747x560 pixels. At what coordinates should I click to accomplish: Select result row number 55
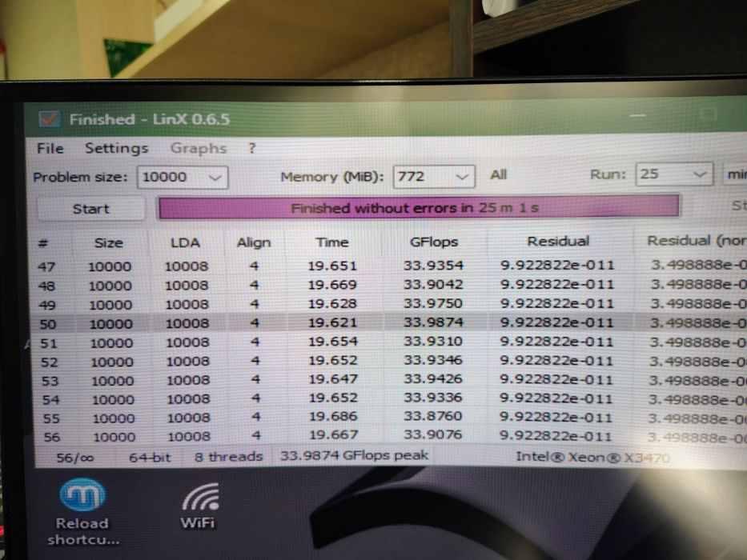point(391,417)
